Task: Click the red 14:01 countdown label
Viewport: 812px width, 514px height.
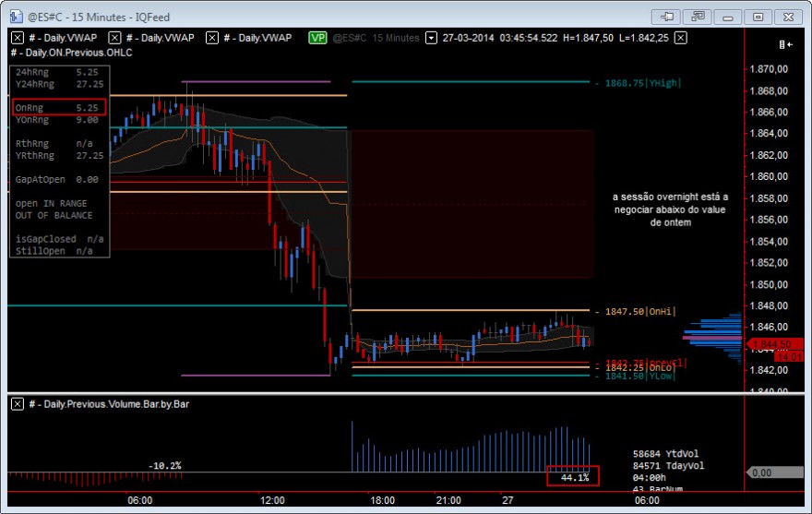Action: point(789,356)
